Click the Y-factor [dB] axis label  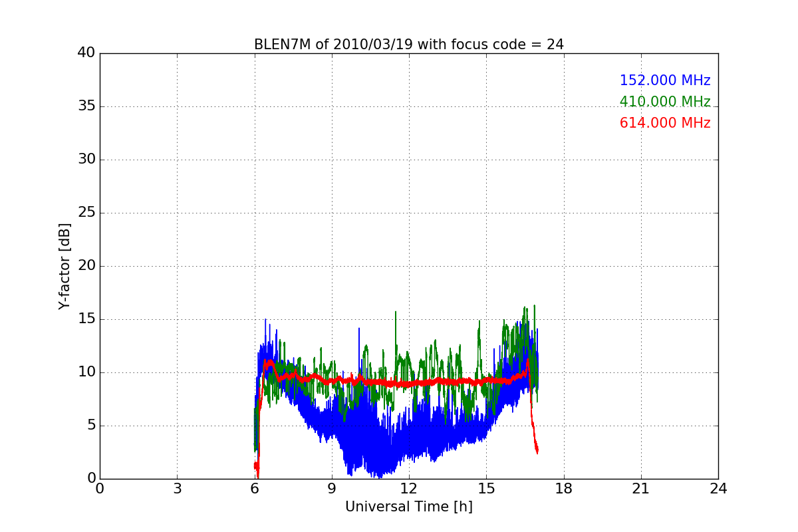tap(65, 266)
